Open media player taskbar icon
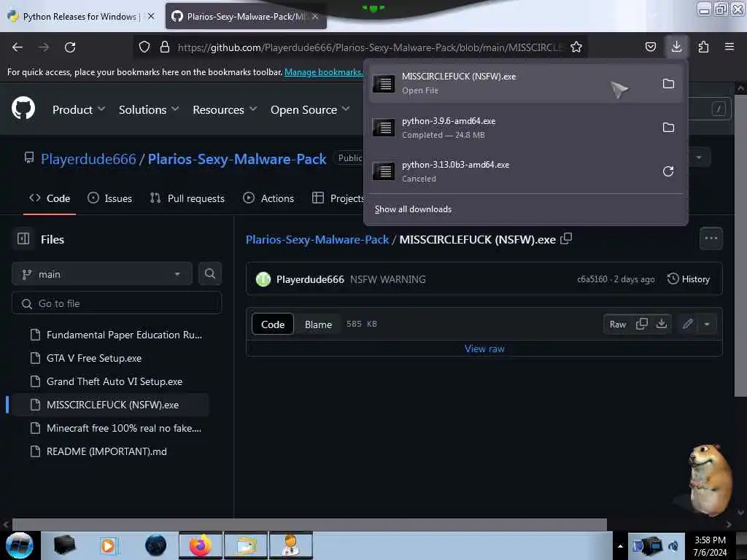This screenshot has width=747, height=560. pyautogui.click(x=109, y=545)
